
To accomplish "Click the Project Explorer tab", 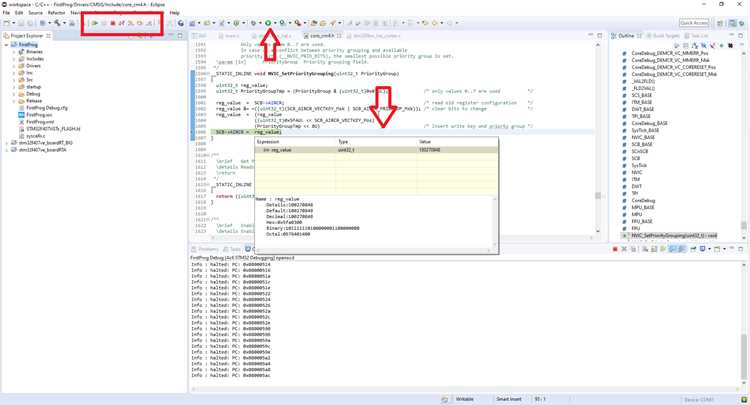I will (x=27, y=36).
